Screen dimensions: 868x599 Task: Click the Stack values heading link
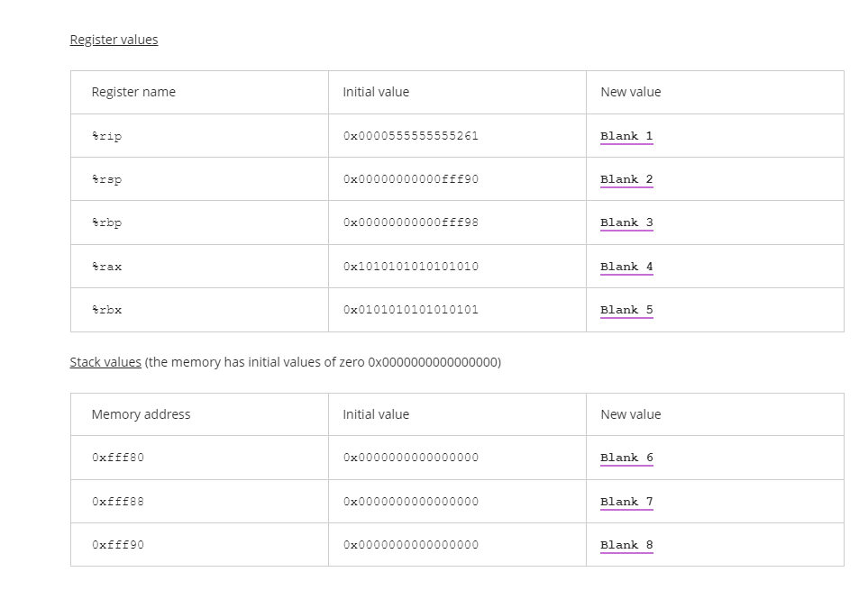tap(105, 362)
